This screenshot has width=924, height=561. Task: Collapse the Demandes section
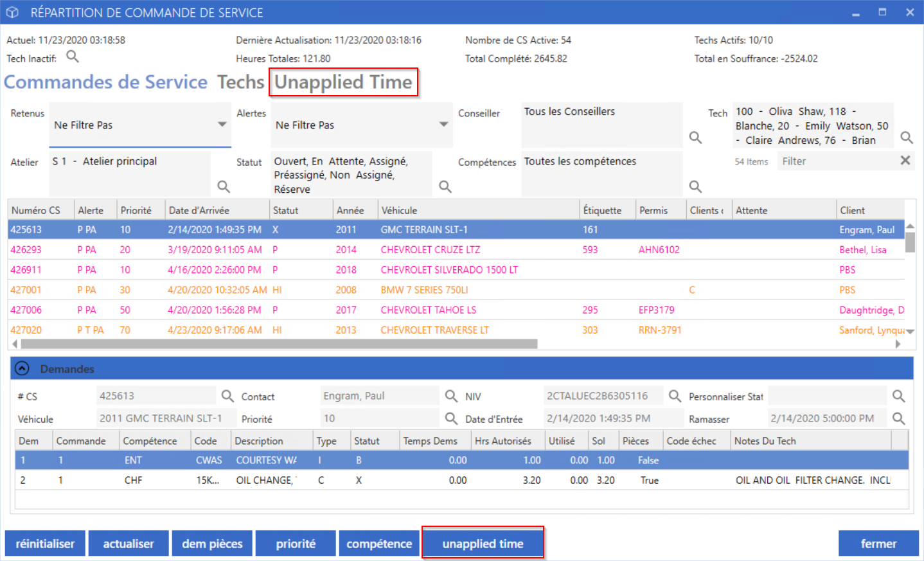(22, 369)
